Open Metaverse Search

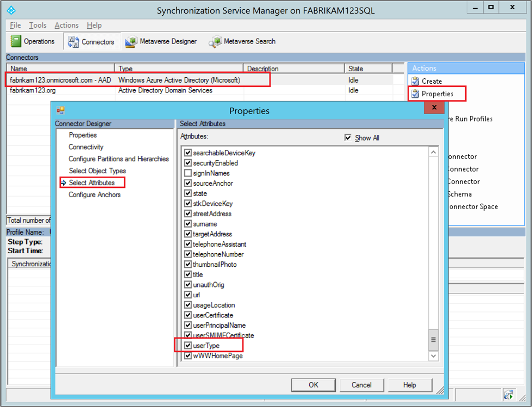(x=241, y=41)
